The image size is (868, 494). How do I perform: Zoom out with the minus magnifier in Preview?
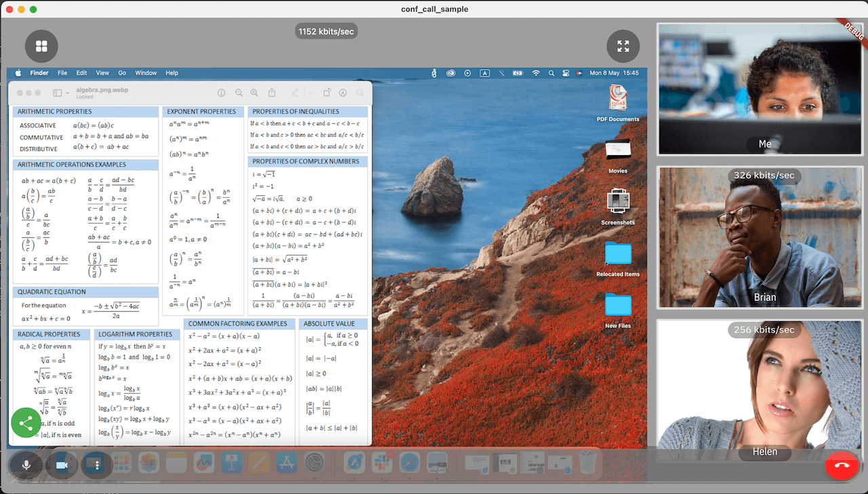[x=239, y=93]
